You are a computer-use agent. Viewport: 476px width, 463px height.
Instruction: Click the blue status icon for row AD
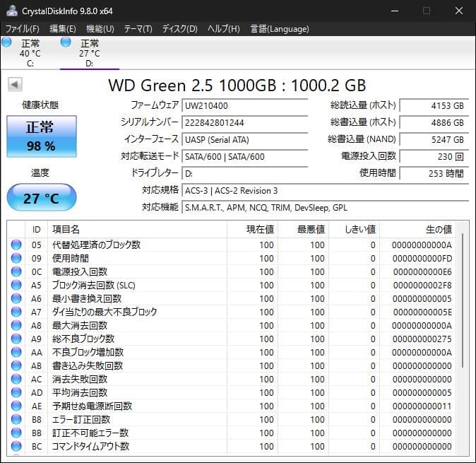tap(16, 392)
